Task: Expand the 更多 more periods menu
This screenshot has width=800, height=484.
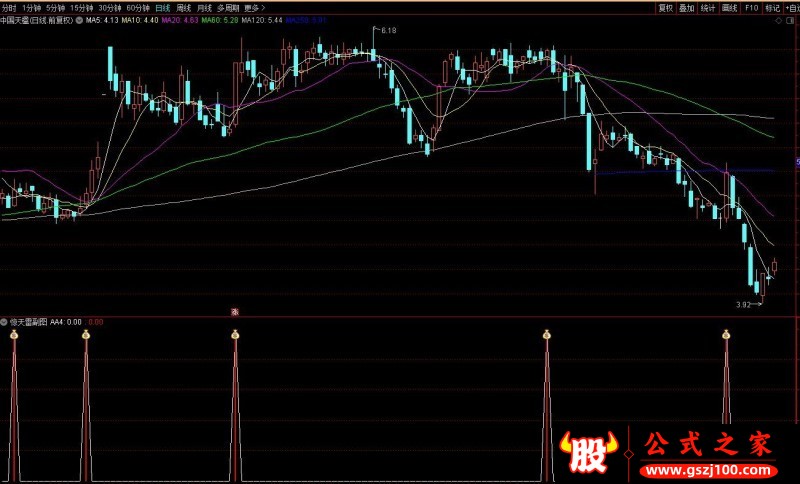Action: pos(255,8)
